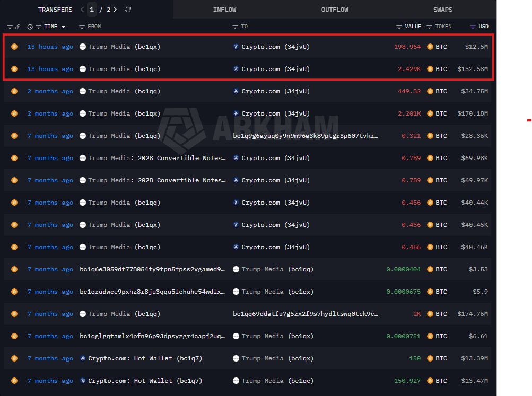Click the page count 2 in pagination
The height and width of the screenshot is (396, 532).
coord(108,10)
